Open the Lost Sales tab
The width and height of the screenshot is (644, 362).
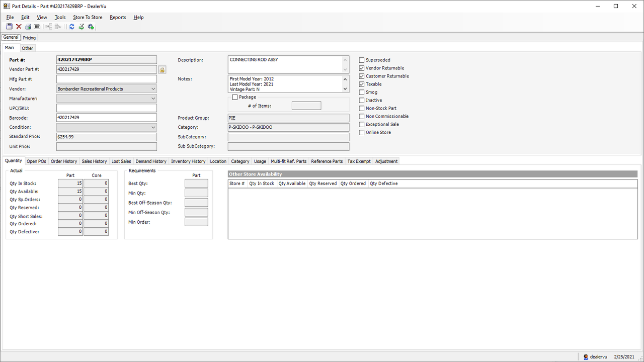121,161
